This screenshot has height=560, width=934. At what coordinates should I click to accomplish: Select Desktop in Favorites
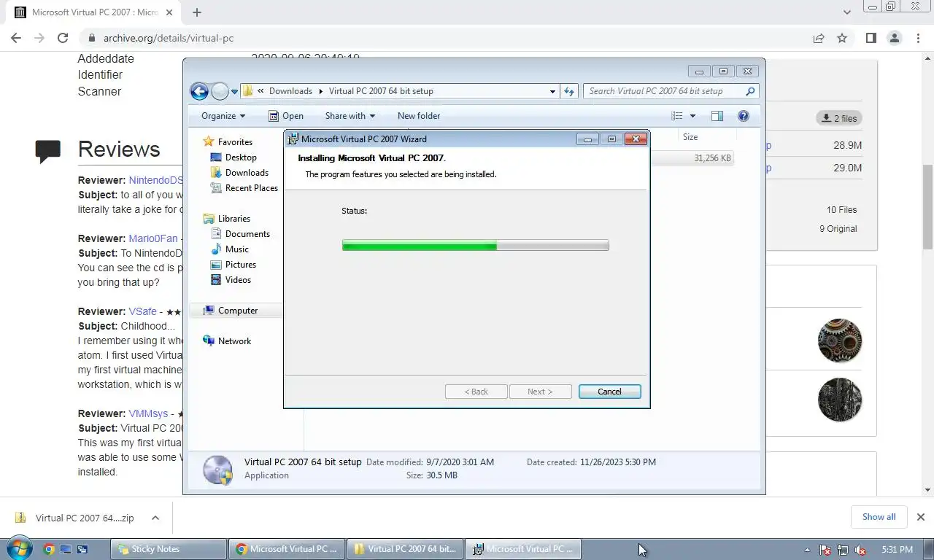pos(233,157)
